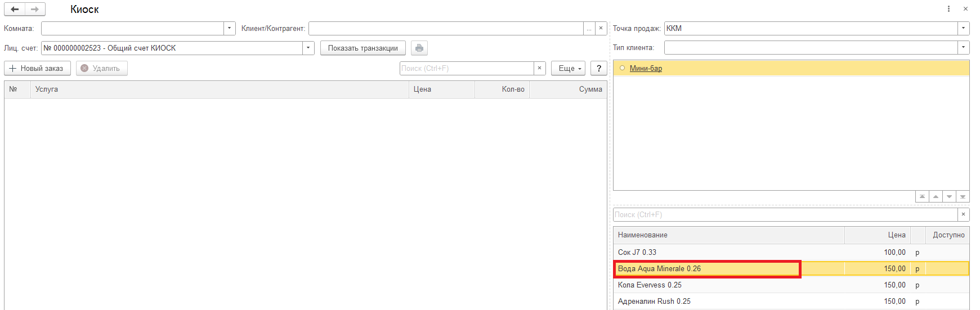Sort orders by the Цена column header
Screen dimensions: 980x310
tap(442, 89)
